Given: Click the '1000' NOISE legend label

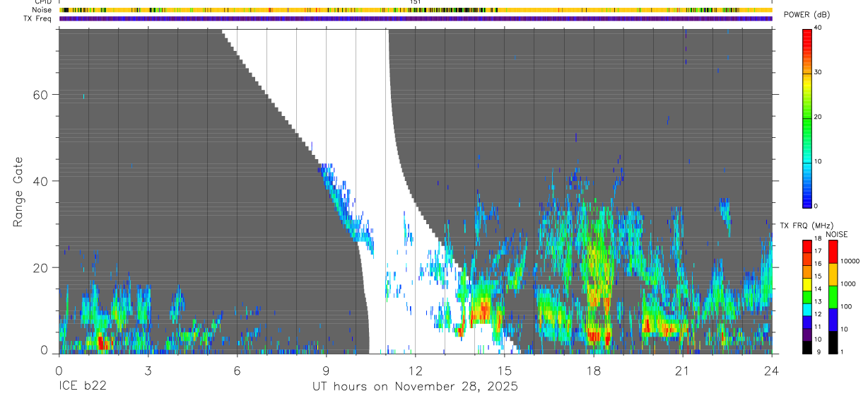Looking at the screenshot, I should pos(847,284).
